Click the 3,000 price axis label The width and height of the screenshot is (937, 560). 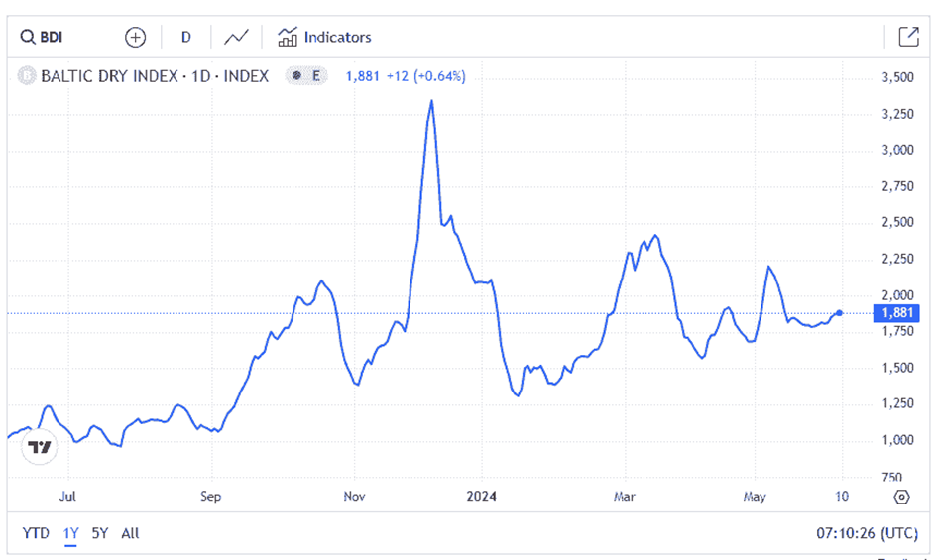coord(898,150)
